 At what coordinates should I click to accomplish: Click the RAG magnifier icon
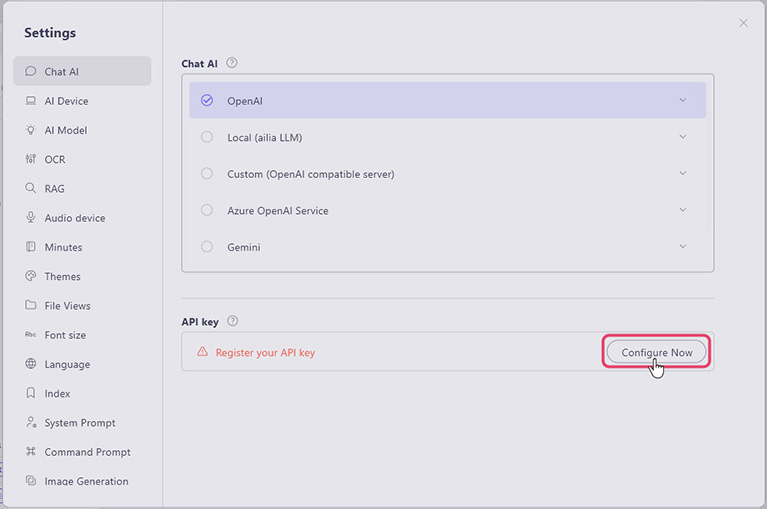(x=31, y=188)
